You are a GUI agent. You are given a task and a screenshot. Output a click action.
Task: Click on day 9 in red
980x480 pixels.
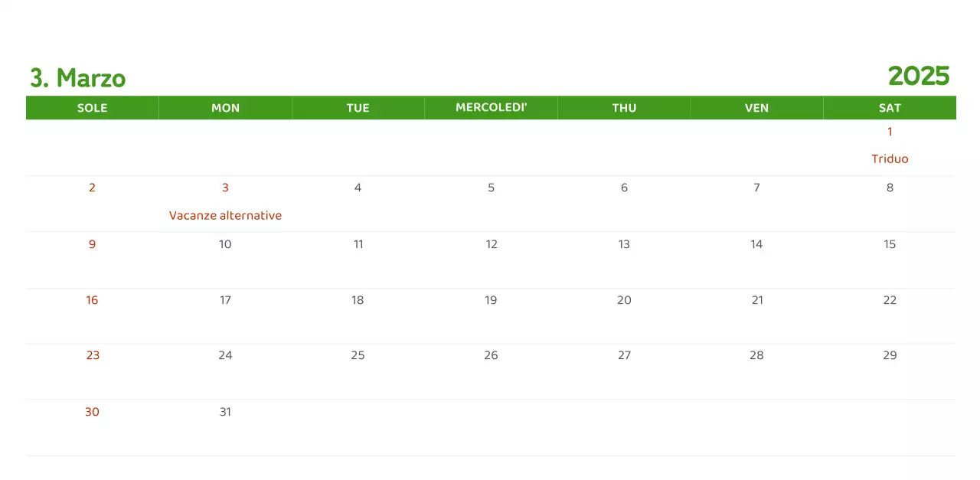tap(92, 244)
